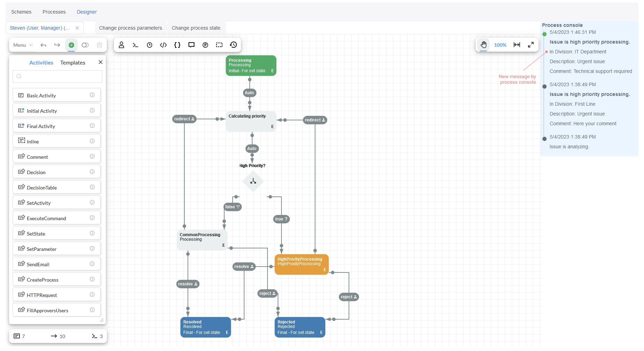Click info icon for Basic Activity

click(92, 95)
